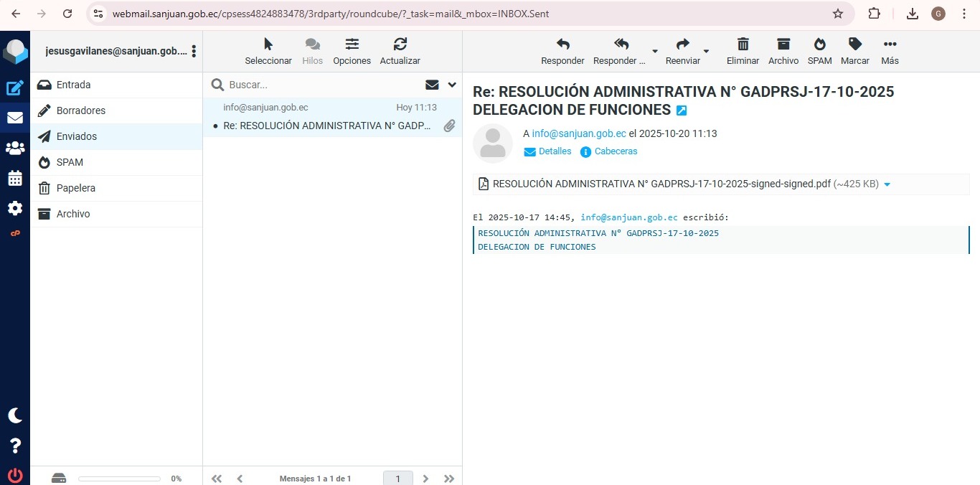The width and height of the screenshot is (980, 485).
Task: Toggle dark mode moon icon
Action: click(15, 415)
